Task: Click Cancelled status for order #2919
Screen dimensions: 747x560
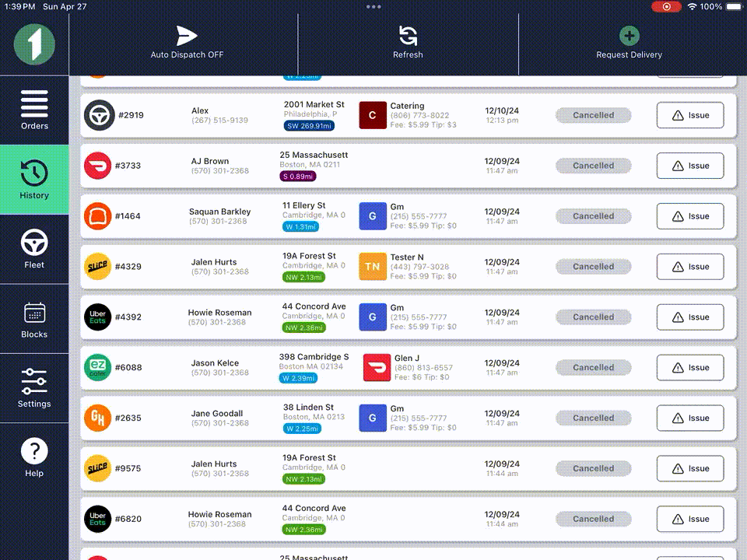Action: [x=593, y=115]
